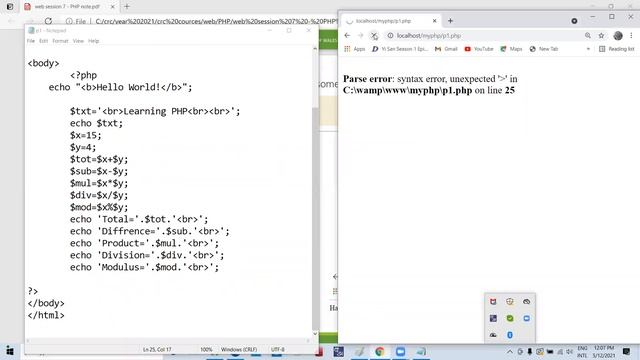Open the Maps bookmark

tap(511, 49)
